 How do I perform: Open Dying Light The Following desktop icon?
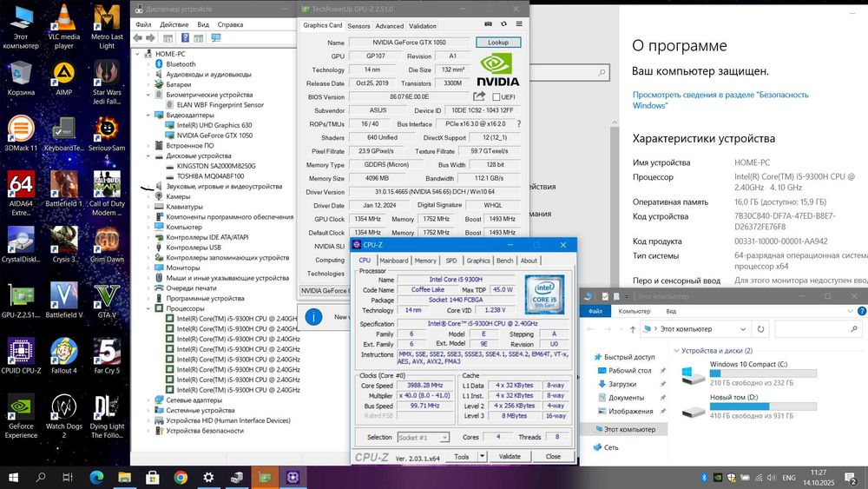107,415
